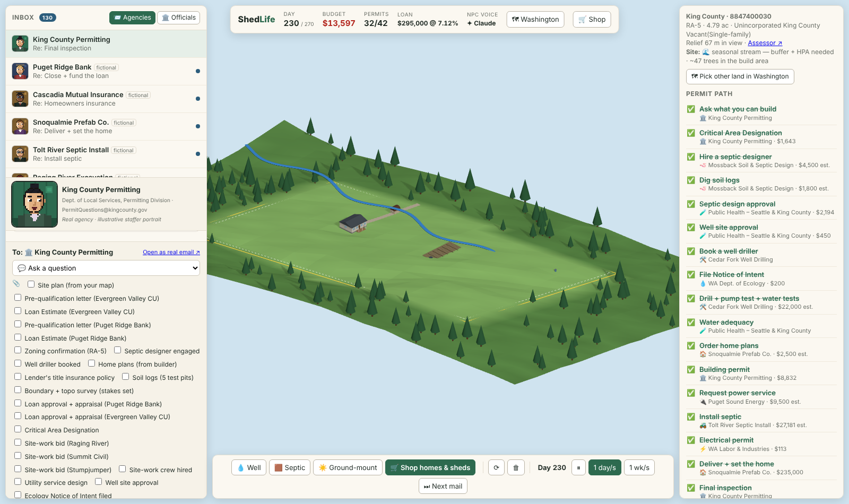Click Open as real email link
Image resolution: width=849 pixels, height=504 pixels.
click(x=171, y=252)
